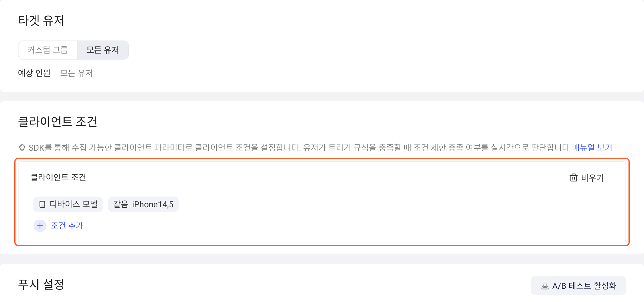Click the lightbulb tip icon before SDK text

tap(22, 148)
